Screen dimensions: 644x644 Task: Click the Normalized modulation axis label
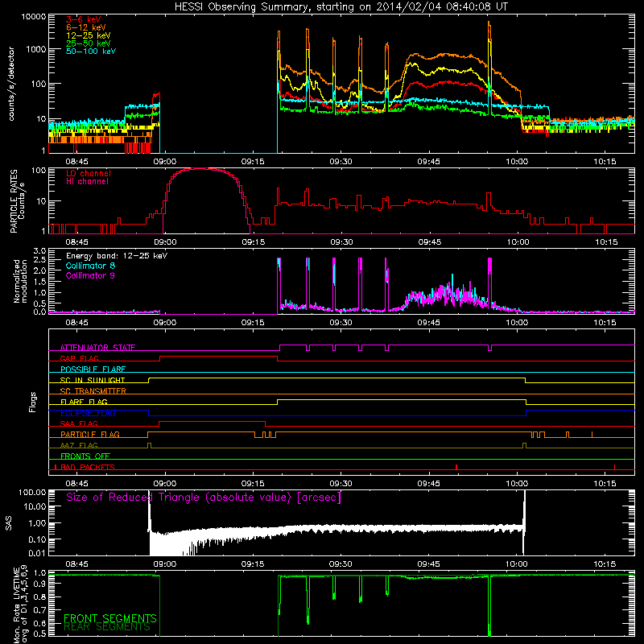point(20,281)
